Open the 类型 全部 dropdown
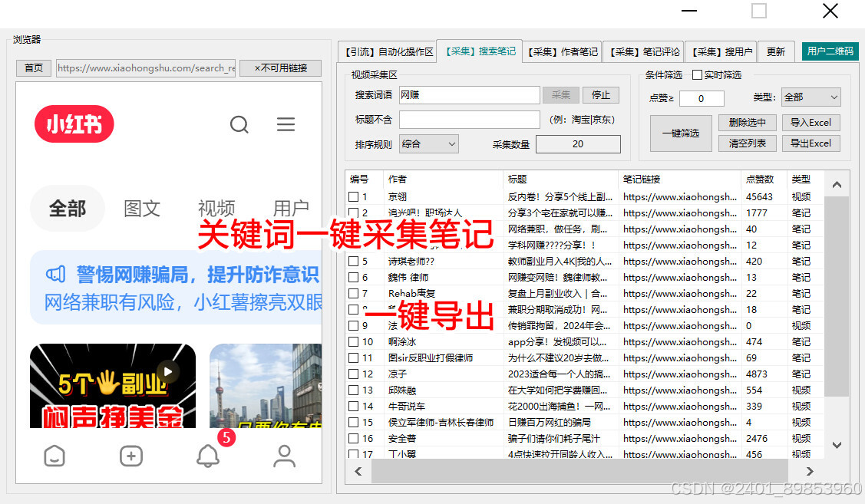The image size is (865, 504). click(811, 97)
